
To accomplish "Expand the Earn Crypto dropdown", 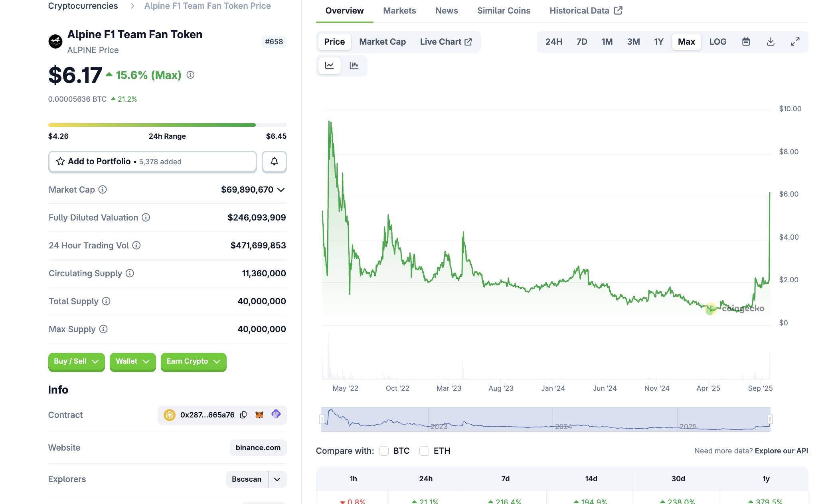I will pos(194,361).
